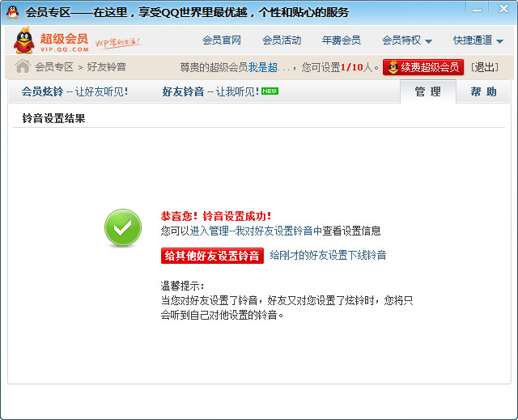Go to 年费会员 page
518x420 pixels.
342,40
